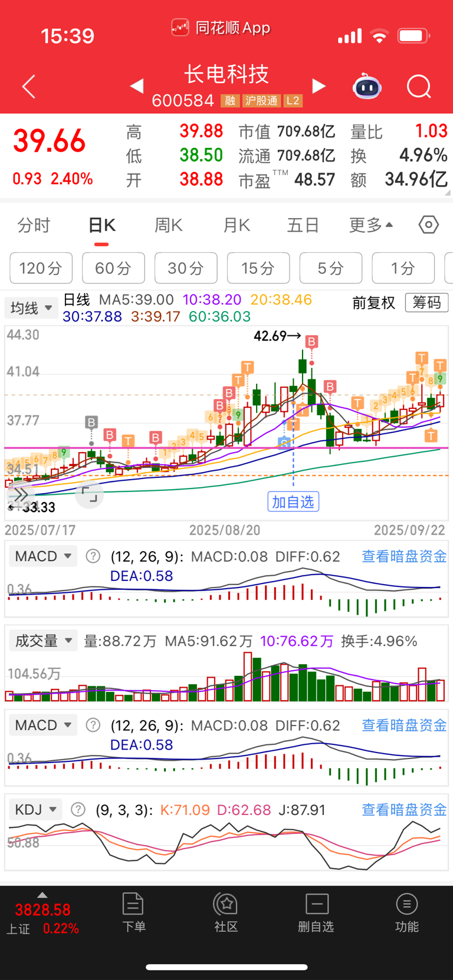The width and height of the screenshot is (453, 980).
Task: Open help icon beside second MACD
Action: click(93, 725)
